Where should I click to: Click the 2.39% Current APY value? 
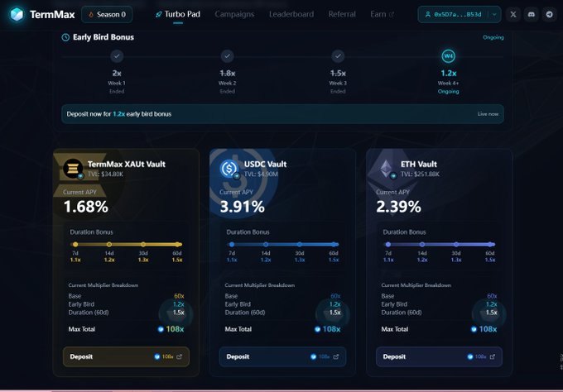pyautogui.click(x=398, y=207)
